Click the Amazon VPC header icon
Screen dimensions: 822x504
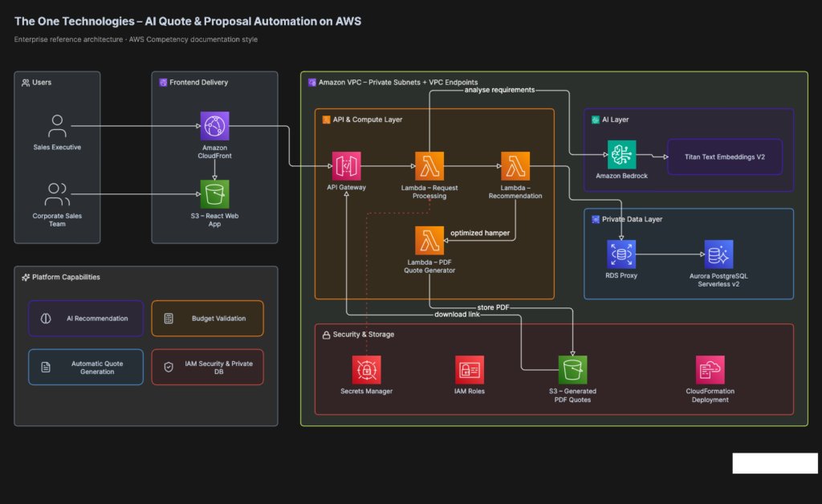pyautogui.click(x=312, y=83)
